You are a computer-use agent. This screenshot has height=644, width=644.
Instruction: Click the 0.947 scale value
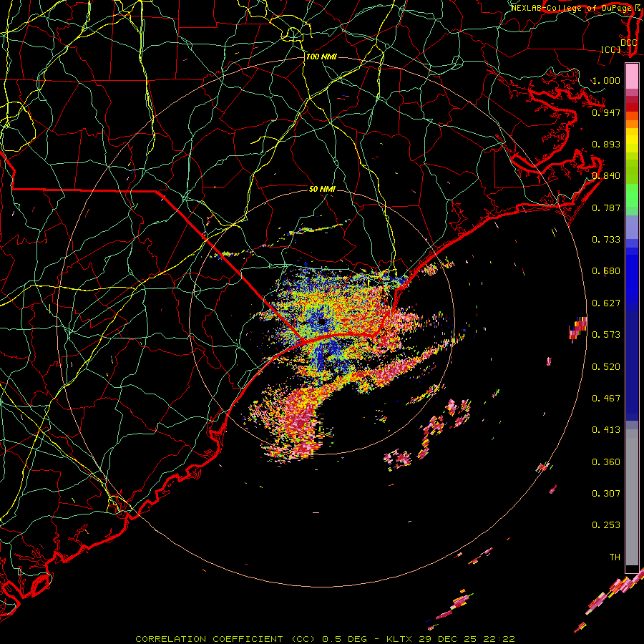click(606, 112)
